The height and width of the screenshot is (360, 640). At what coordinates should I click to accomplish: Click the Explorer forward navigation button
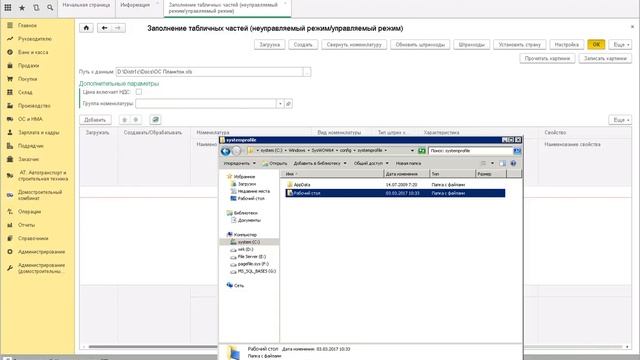(x=236, y=151)
